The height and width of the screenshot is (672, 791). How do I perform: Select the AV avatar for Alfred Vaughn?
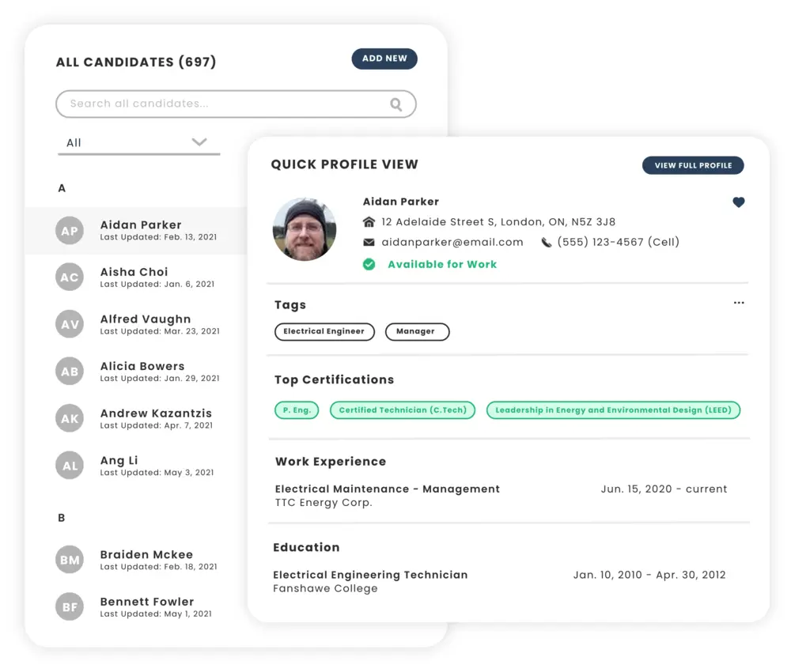[x=70, y=324]
